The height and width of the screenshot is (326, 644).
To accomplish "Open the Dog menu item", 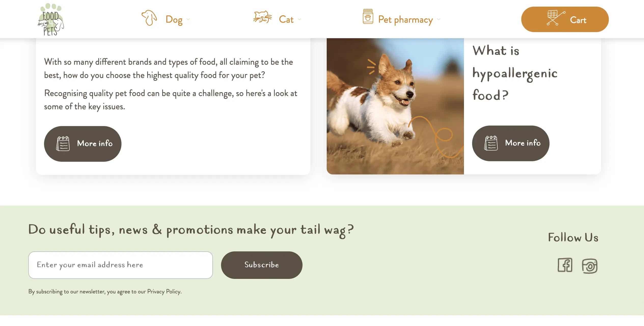I will pos(174,20).
